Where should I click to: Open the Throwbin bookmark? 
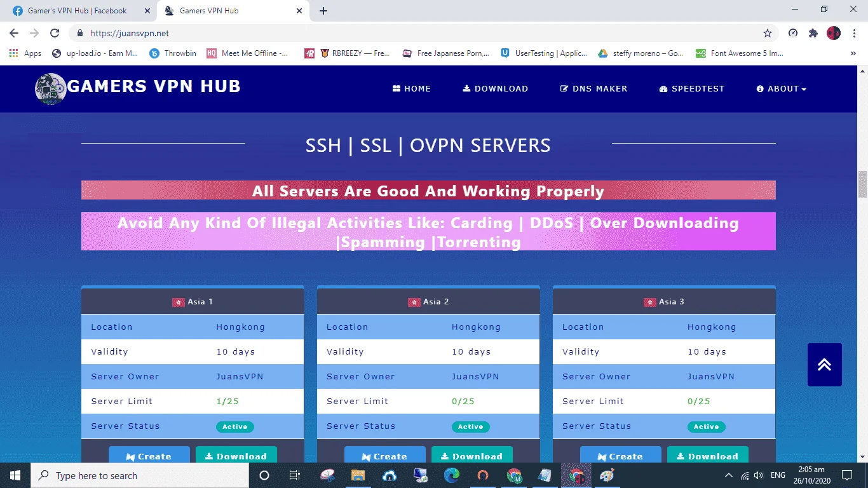[x=173, y=53]
